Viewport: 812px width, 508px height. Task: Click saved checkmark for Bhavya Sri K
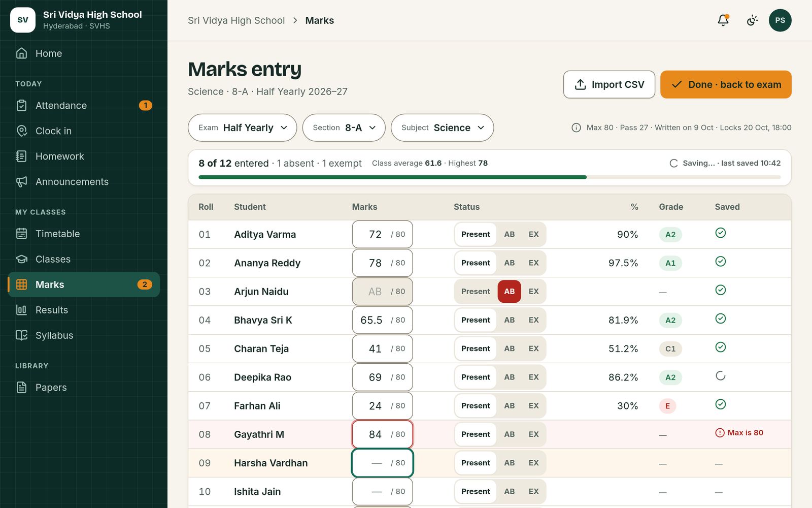point(720,319)
